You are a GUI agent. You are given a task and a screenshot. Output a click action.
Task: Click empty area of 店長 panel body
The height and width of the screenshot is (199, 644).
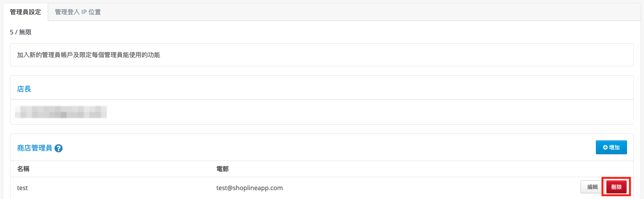click(364, 112)
